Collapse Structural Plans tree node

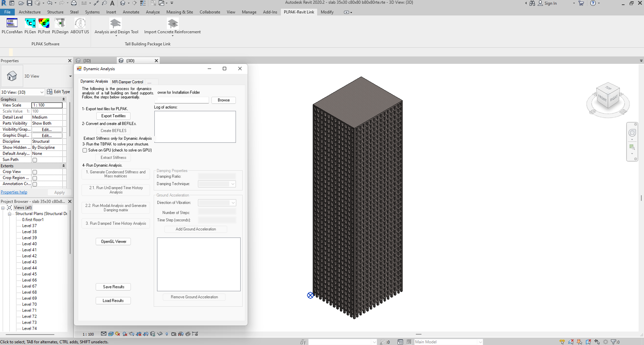click(10, 214)
